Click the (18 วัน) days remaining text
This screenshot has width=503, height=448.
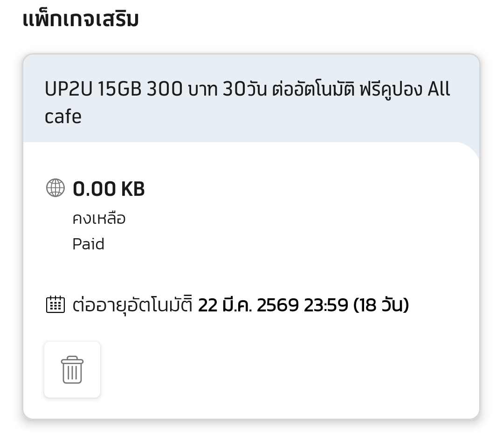click(x=381, y=305)
